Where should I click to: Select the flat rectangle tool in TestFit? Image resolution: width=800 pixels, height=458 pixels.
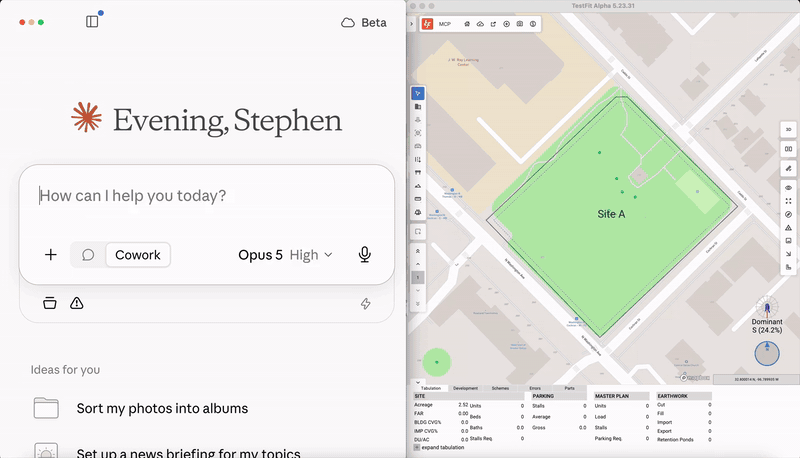click(x=418, y=199)
